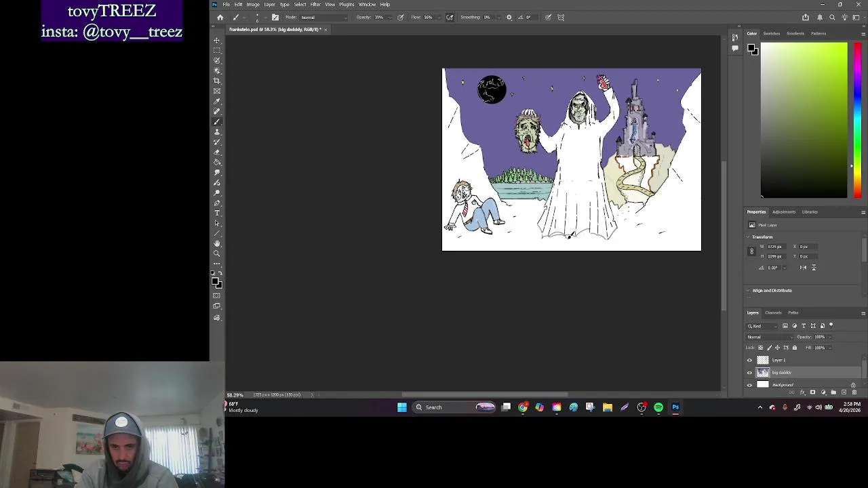Image resolution: width=868 pixels, height=488 pixels.
Task: Hide Layer 1 visibility eye
Action: point(749,361)
